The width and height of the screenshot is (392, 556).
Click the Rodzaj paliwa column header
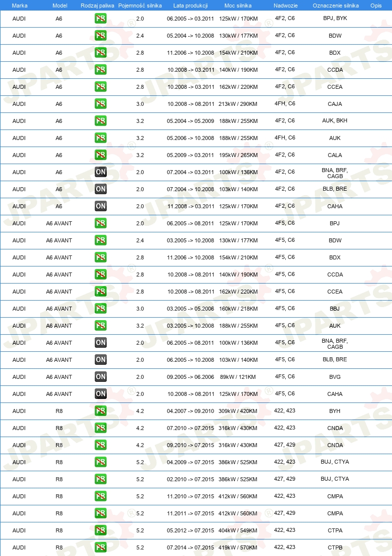tap(97, 6)
